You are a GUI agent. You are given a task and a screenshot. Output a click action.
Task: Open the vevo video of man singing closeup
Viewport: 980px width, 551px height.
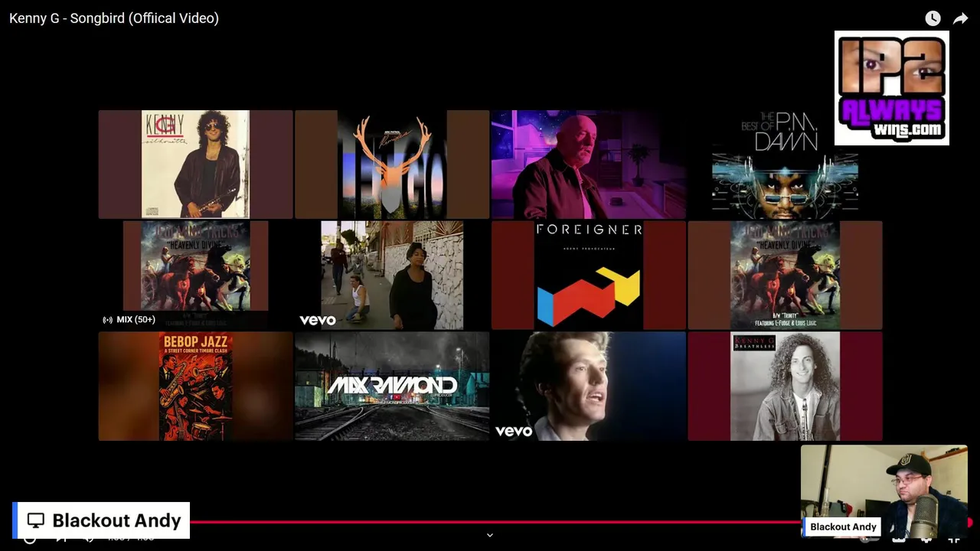[588, 386]
